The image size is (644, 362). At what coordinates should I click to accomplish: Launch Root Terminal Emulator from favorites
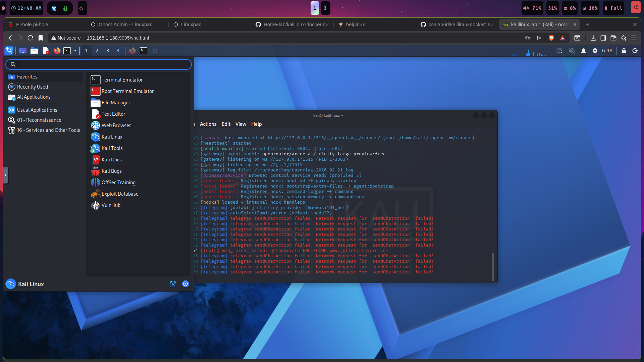coord(127,91)
